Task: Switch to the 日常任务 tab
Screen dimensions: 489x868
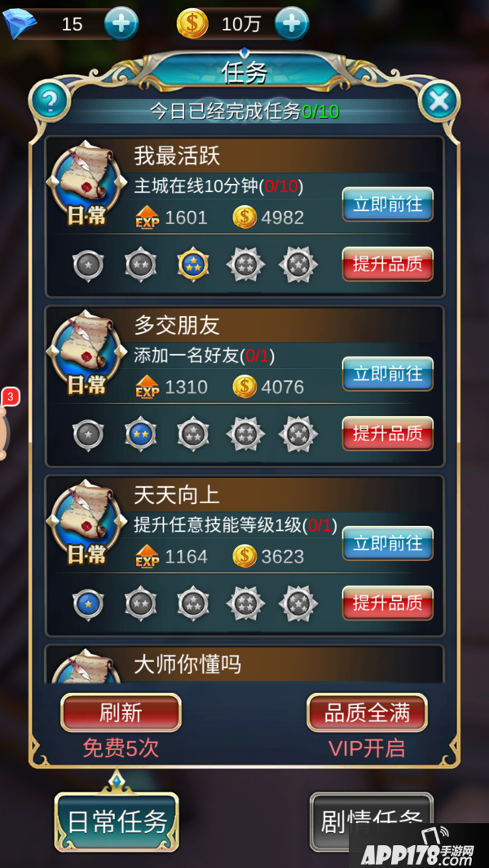Action: click(x=117, y=822)
